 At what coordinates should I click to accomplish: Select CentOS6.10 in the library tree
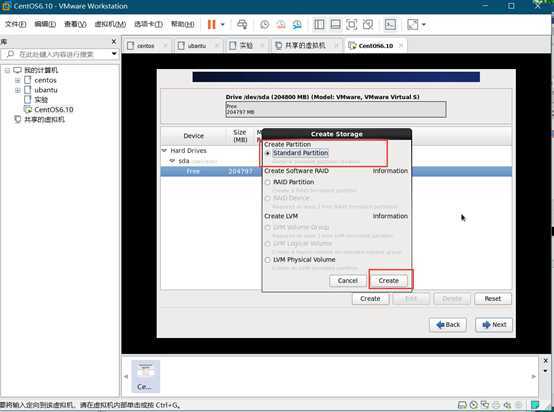click(x=54, y=110)
